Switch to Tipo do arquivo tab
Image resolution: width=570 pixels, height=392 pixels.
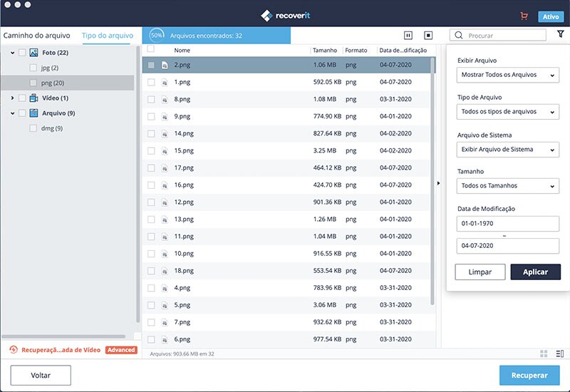(x=108, y=35)
